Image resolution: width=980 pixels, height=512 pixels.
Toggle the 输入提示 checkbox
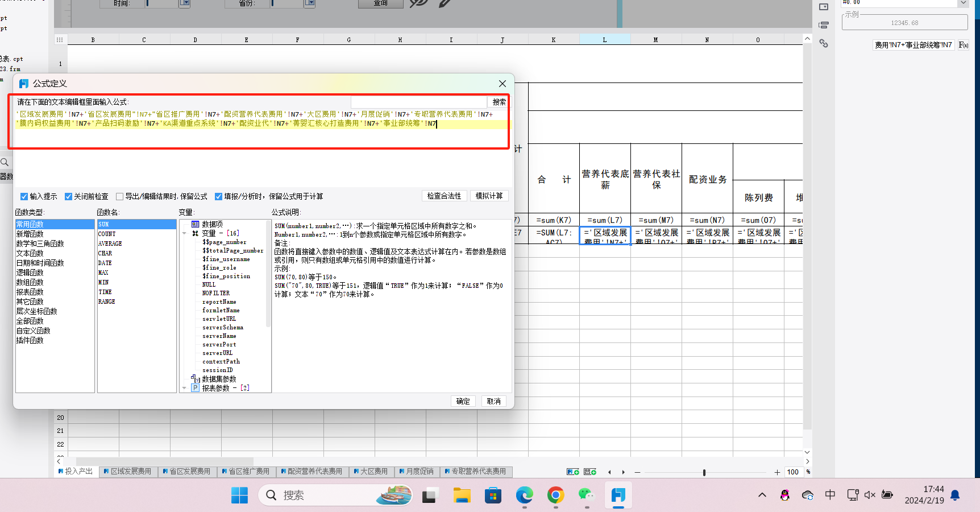click(x=24, y=196)
